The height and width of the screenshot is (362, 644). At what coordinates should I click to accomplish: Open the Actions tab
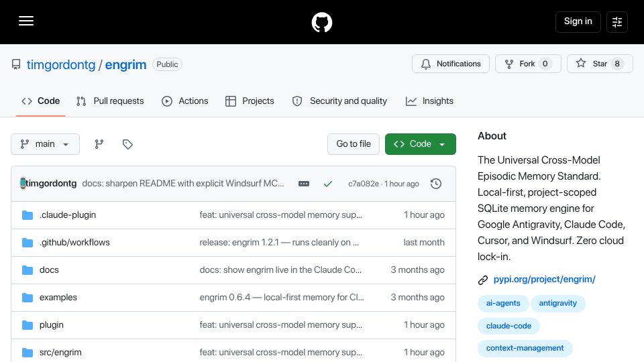(x=185, y=101)
